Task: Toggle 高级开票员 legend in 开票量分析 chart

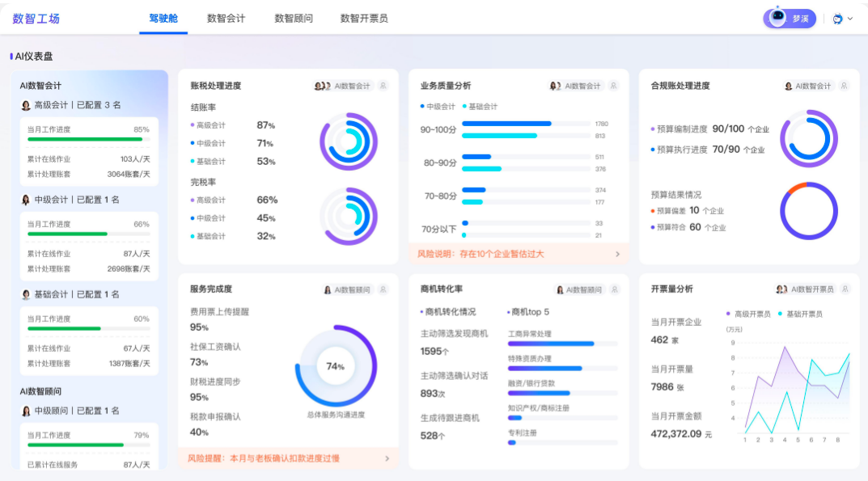Action: [748, 314]
